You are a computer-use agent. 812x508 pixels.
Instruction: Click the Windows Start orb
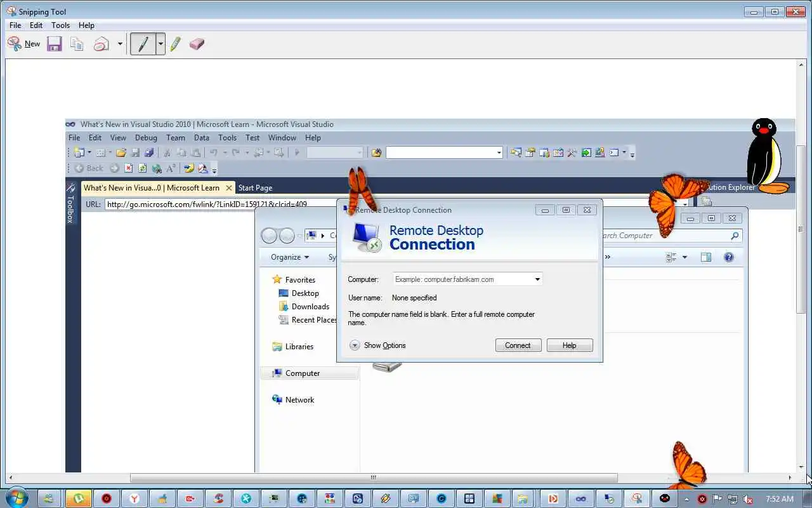click(x=15, y=498)
